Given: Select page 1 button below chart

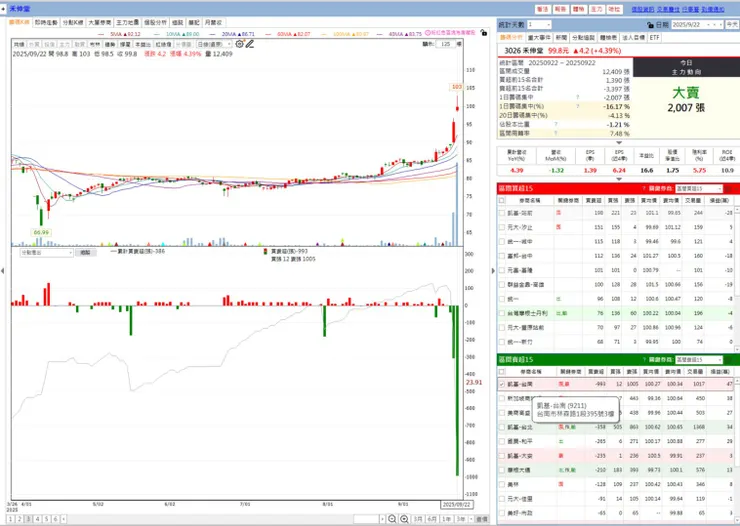Looking at the screenshot, I should (x=10, y=519).
